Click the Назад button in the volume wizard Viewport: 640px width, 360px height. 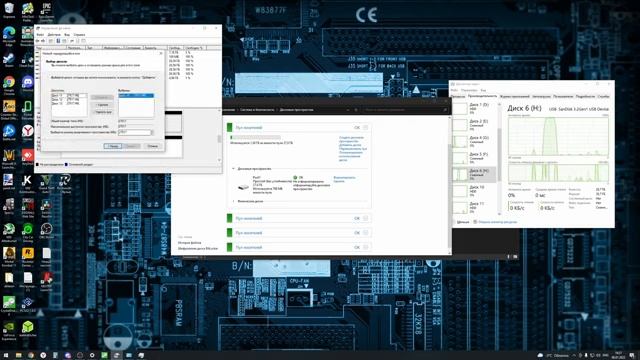[113, 146]
